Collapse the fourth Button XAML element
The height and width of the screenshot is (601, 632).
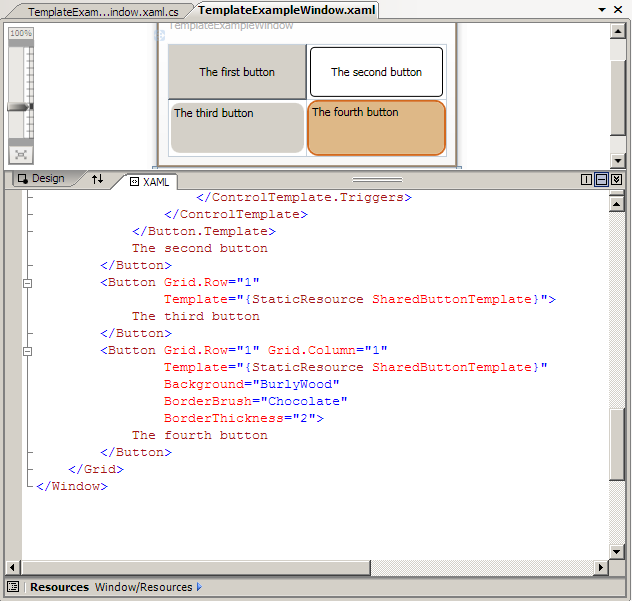pyautogui.click(x=27, y=351)
